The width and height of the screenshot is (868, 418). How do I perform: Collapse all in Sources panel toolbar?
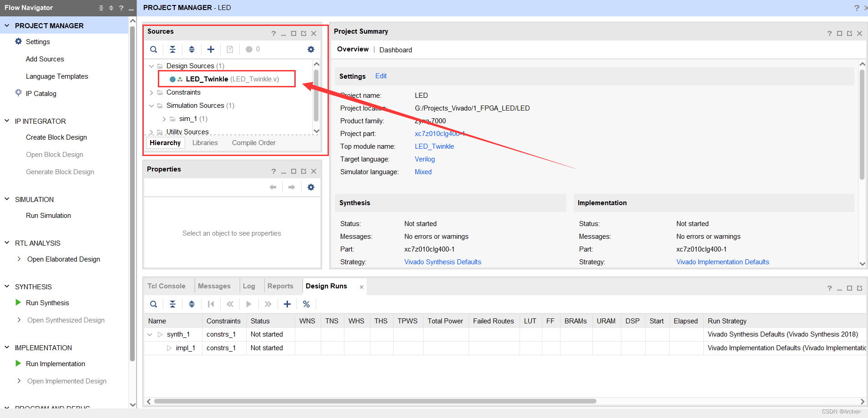172,49
